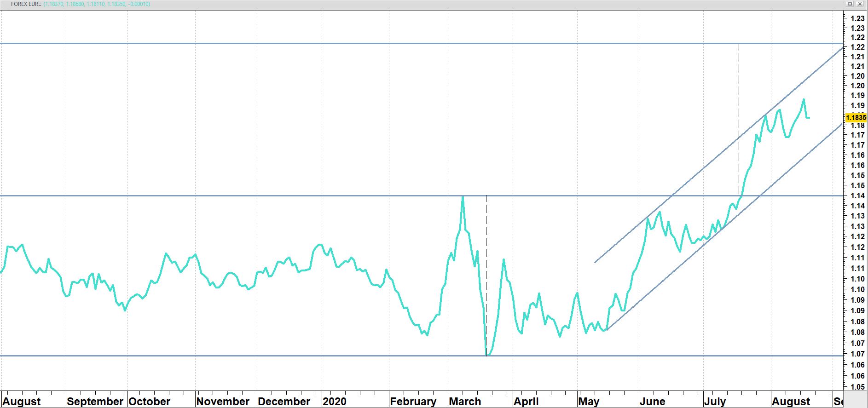Click the September label on the time axis
Image resolution: width=868 pixels, height=408 pixels.
point(95,401)
